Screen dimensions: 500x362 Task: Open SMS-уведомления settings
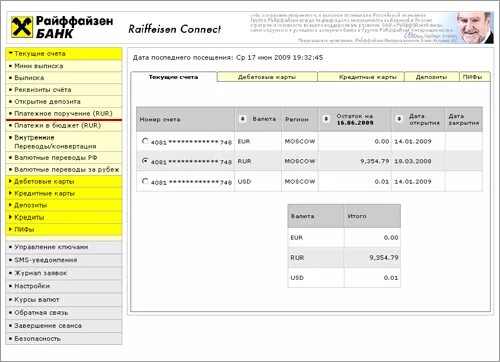64,260
